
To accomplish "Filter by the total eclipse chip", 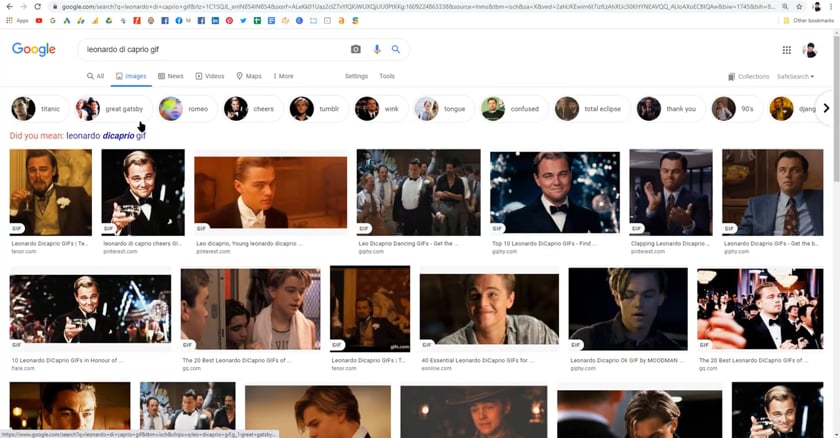I will tap(592, 109).
